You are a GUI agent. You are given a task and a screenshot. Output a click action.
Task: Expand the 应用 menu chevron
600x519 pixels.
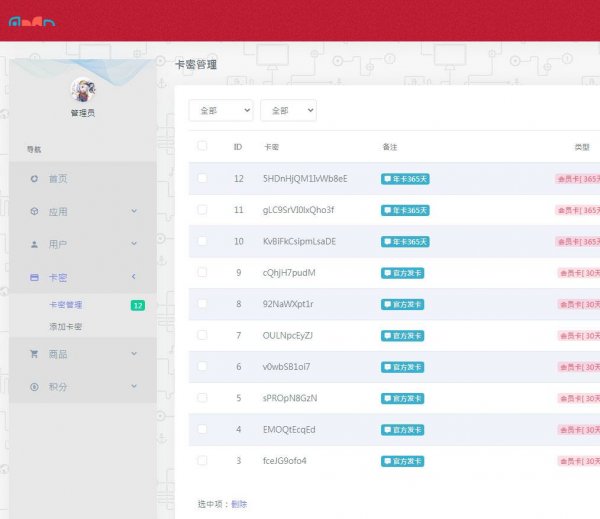pyautogui.click(x=134, y=211)
